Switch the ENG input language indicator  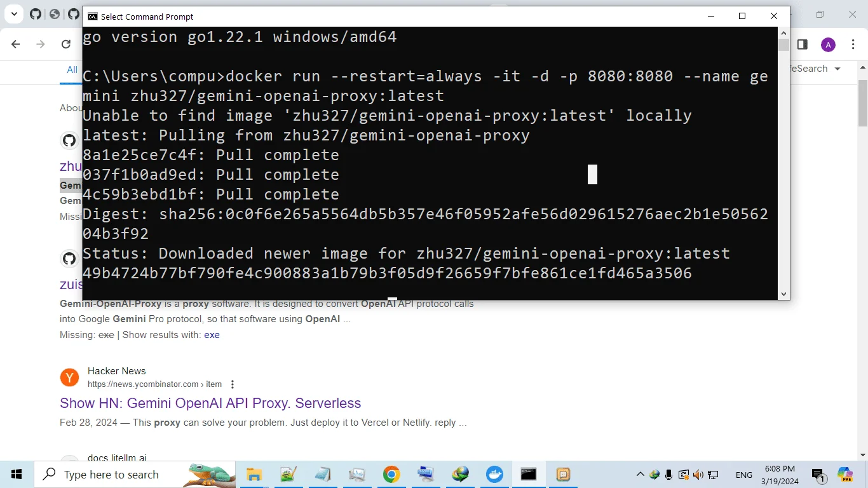744,475
